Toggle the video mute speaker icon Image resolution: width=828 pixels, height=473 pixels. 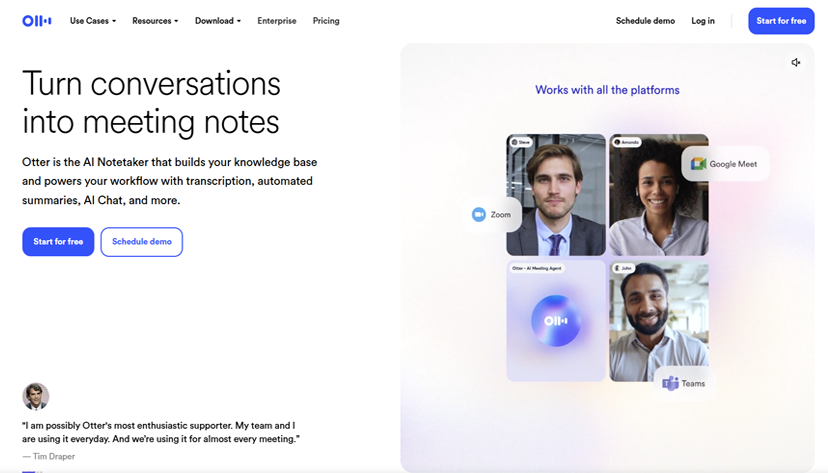796,63
